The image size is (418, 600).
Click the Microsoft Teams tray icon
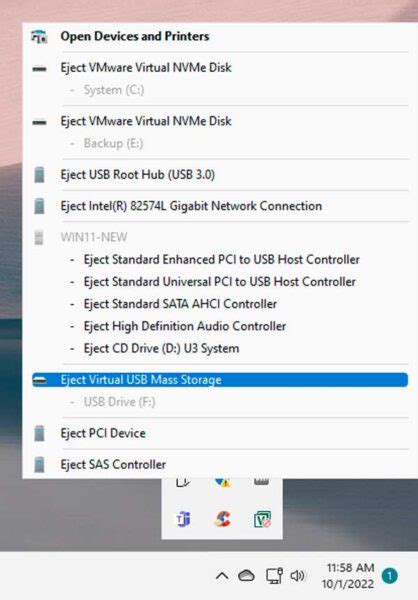click(183, 519)
